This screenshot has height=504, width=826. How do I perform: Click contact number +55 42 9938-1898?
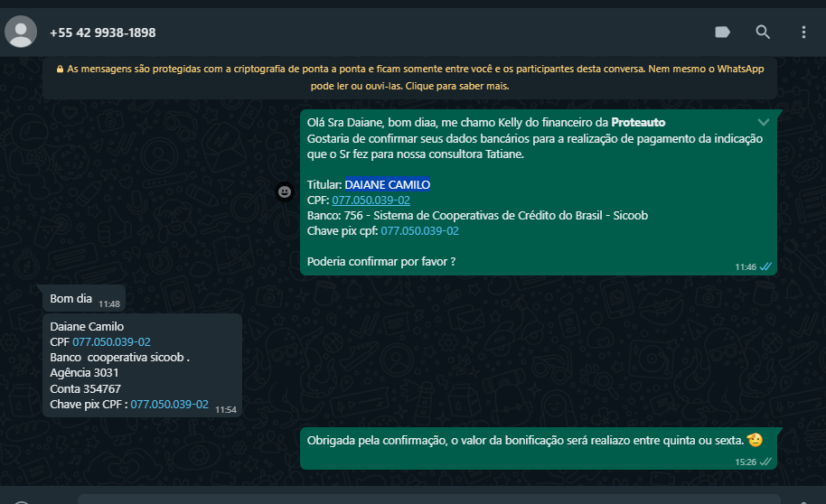click(x=103, y=33)
